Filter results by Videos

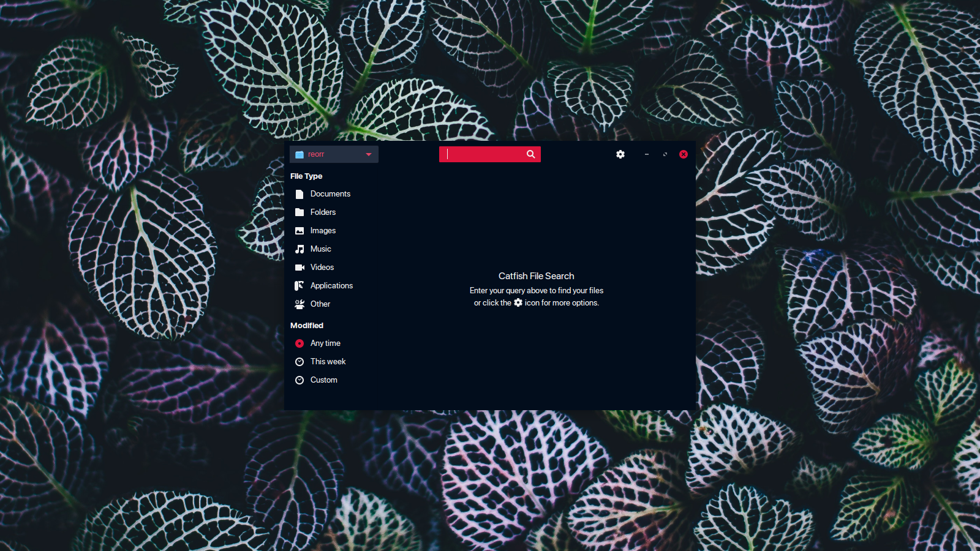point(322,268)
